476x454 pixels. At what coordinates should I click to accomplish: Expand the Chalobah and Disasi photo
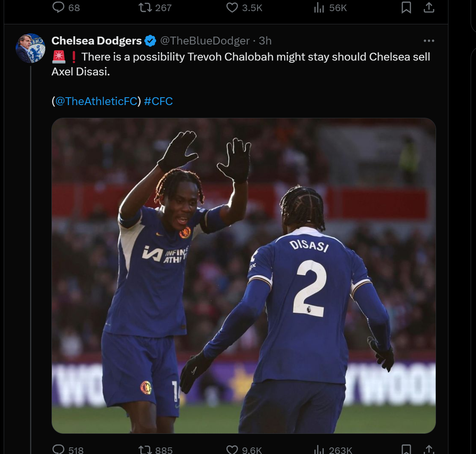pos(243,276)
